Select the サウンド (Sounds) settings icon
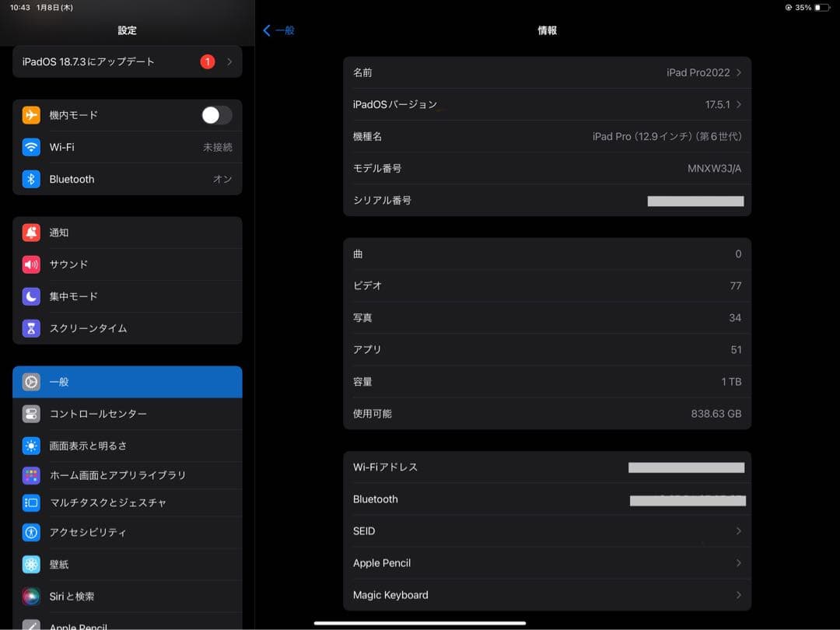This screenshot has height=630, width=840. coord(30,264)
